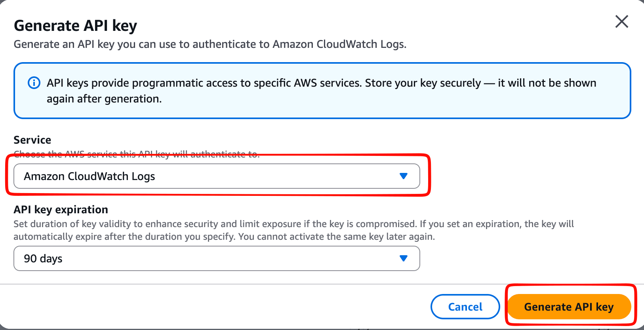The image size is (644, 330).
Task: Click the subtitle mentioning Amazon CloudWatch Logs
Action: (x=210, y=44)
